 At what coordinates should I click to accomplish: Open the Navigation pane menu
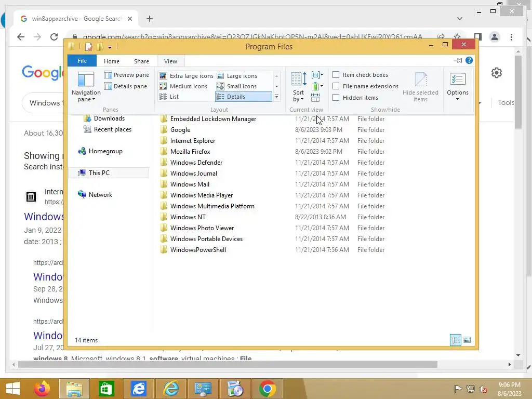coord(86,87)
